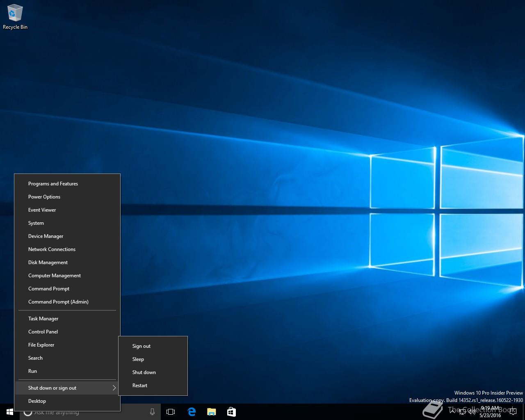Select Sleep in the submenu
The width and height of the screenshot is (525, 420).
click(153, 359)
